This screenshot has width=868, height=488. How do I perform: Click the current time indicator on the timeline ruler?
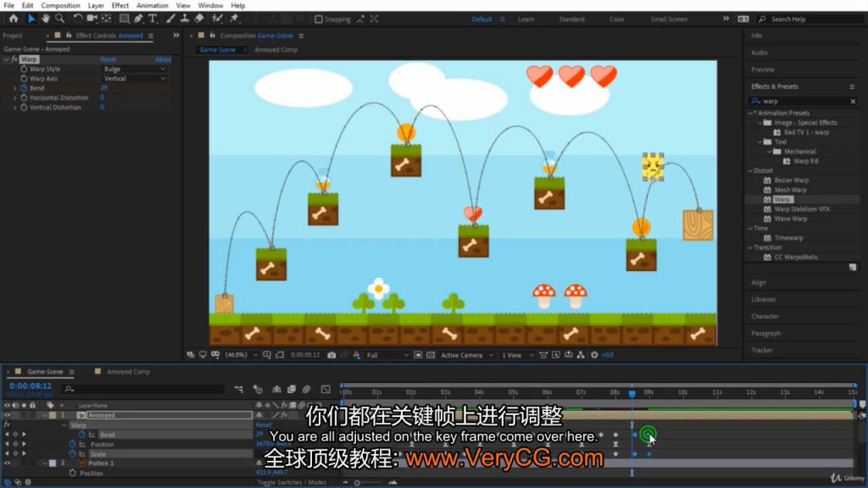pos(632,393)
